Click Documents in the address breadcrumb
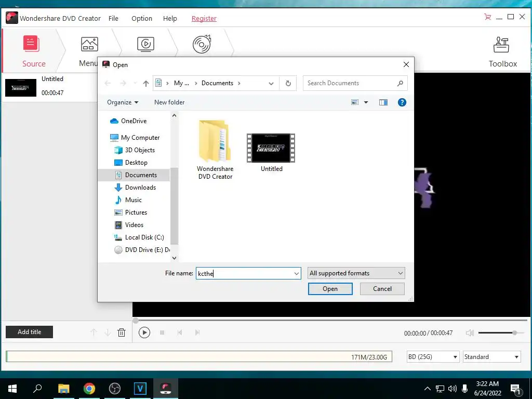The image size is (532, 399). pyautogui.click(x=217, y=83)
